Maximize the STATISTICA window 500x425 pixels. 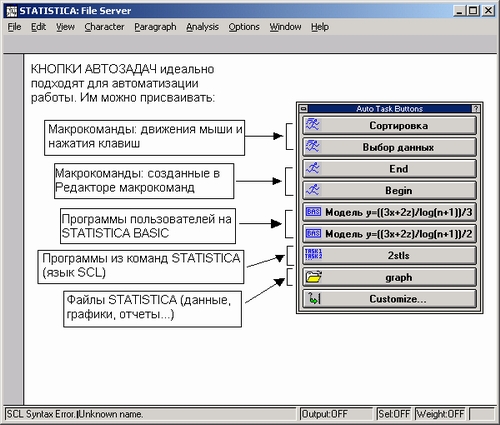click(x=472, y=11)
